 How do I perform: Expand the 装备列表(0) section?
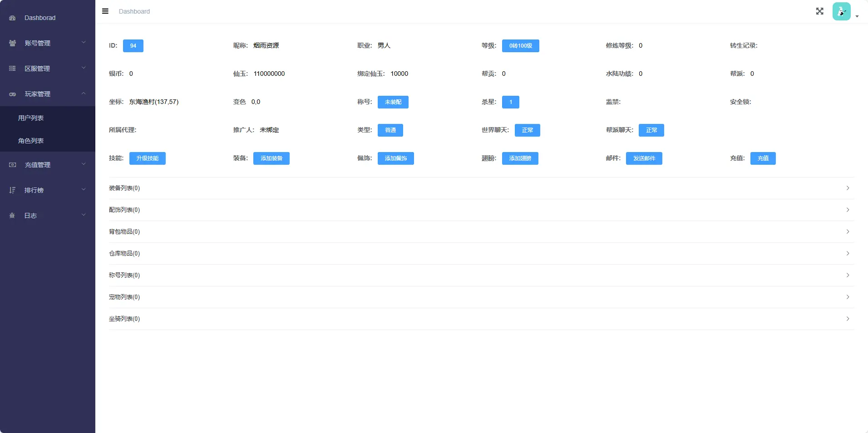(x=481, y=188)
